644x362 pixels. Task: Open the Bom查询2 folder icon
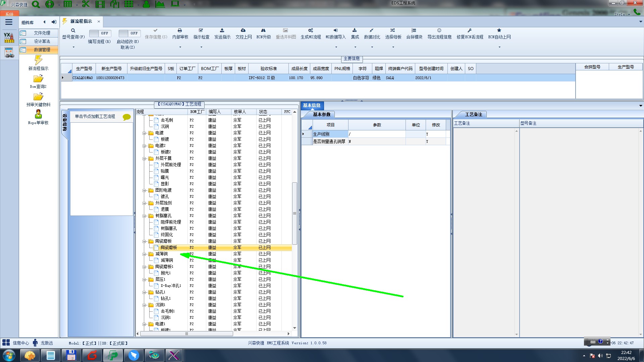[38, 79]
